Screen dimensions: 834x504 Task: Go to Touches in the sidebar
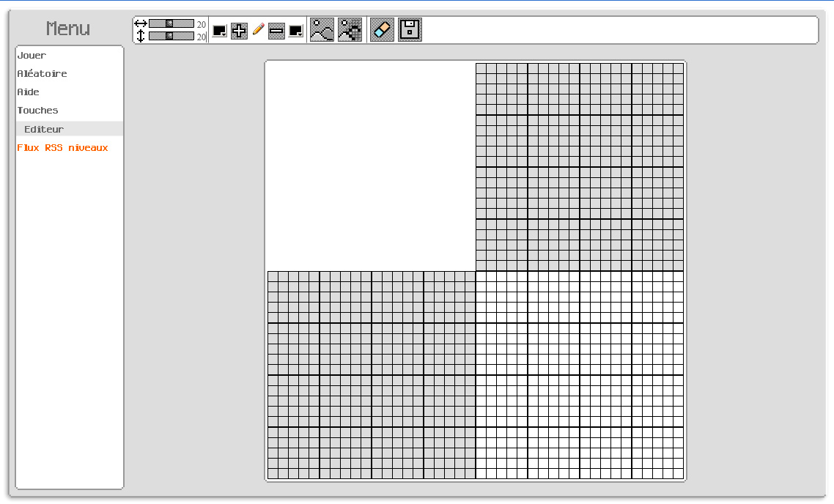tap(38, 111)
